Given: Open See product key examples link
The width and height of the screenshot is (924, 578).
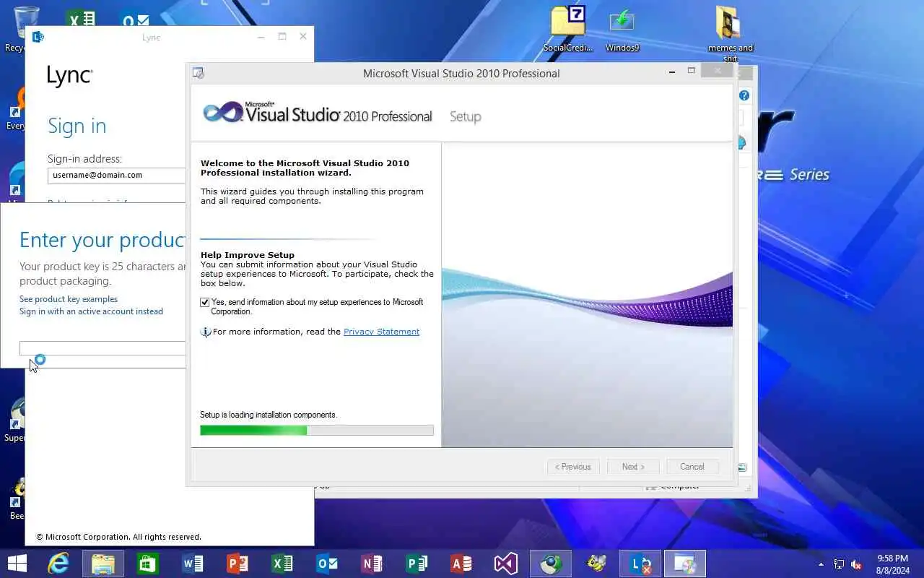Looking at the screenshot, I should click(x=69, y=299).
